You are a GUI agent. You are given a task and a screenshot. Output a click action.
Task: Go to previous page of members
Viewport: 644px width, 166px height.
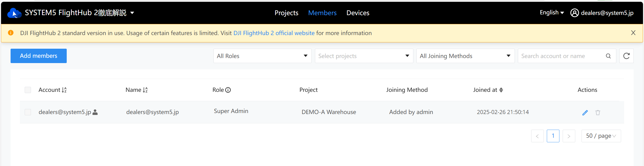(x=537, y=136)
